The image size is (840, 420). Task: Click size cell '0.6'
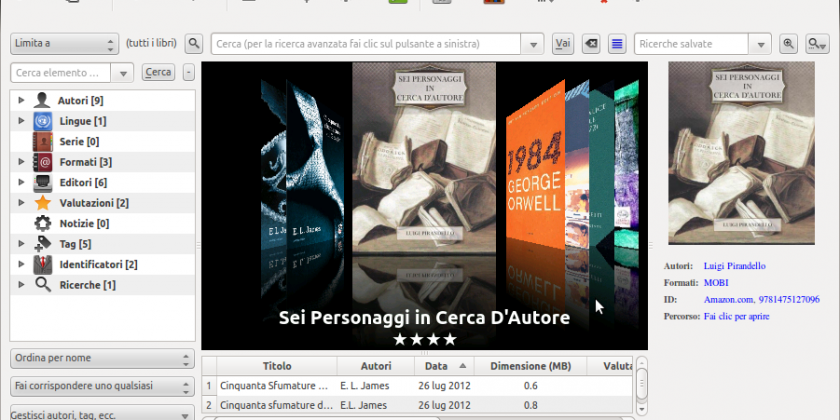pos(531,386)
